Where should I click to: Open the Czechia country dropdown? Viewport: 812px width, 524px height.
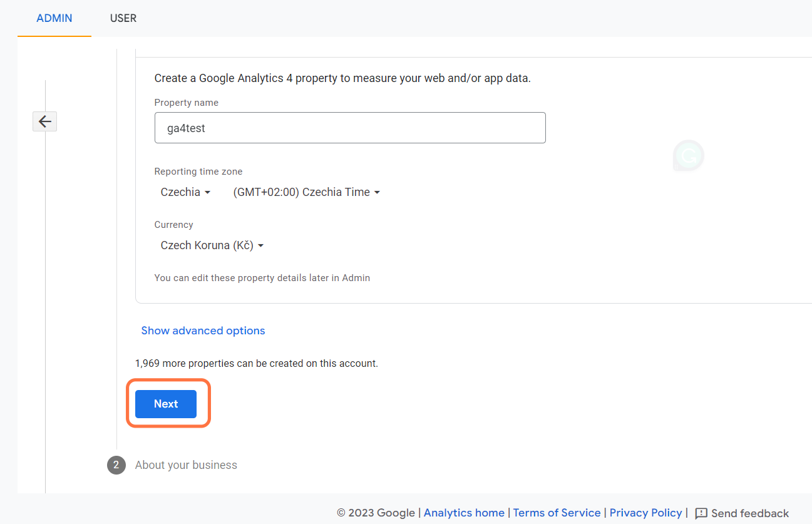(185, 192)
